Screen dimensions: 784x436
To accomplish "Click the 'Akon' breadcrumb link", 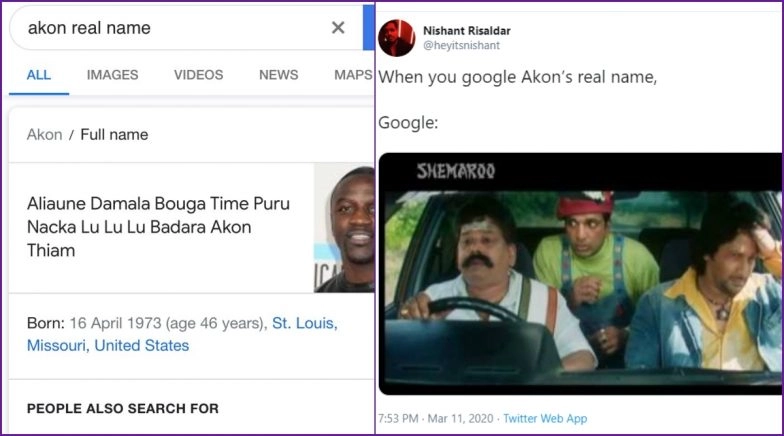I will tap(44, 134).
